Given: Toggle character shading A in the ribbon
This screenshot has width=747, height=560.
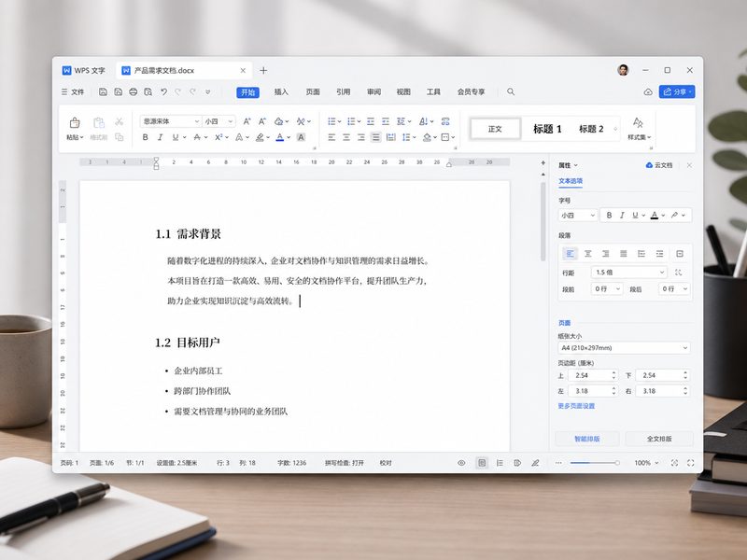Looking at the screenshot, I should (301, 137).
